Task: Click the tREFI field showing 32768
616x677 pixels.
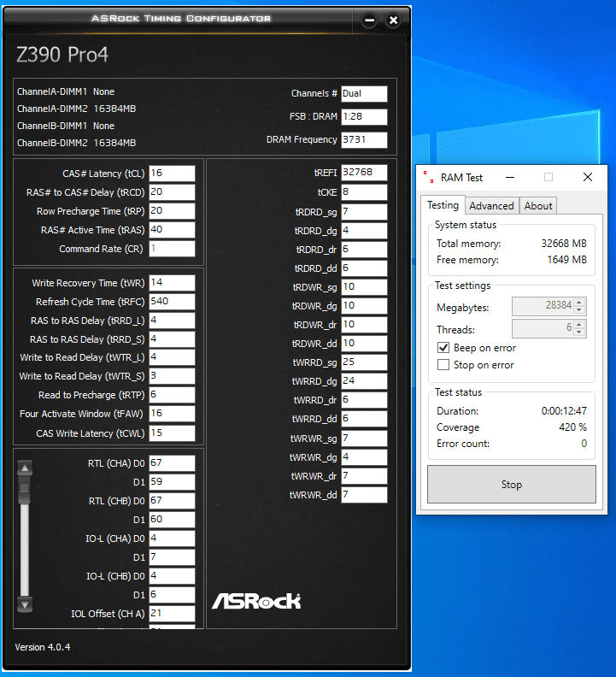Action: (x=364, y=173)
